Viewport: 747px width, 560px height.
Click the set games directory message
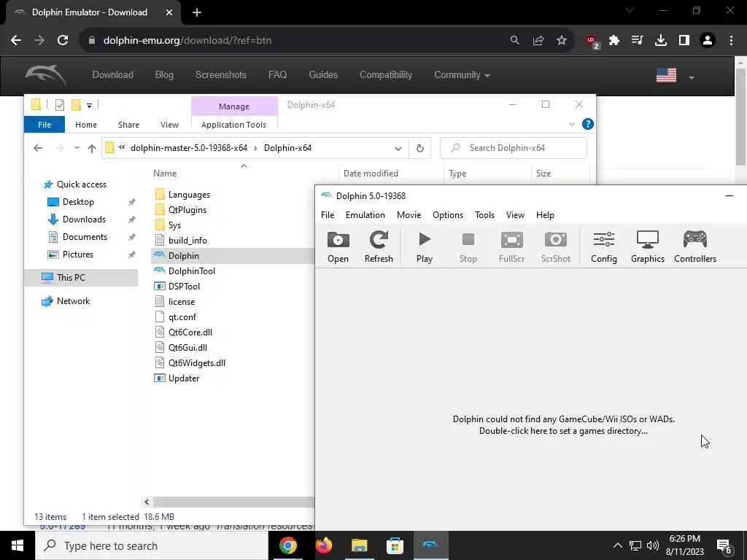pyautogui.click(x=564, y=425)
